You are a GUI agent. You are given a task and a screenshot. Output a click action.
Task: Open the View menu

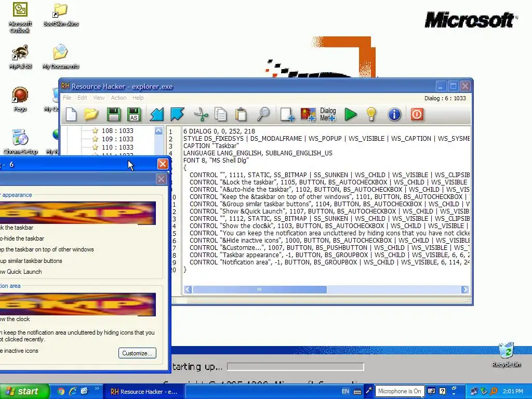point(99,98)
